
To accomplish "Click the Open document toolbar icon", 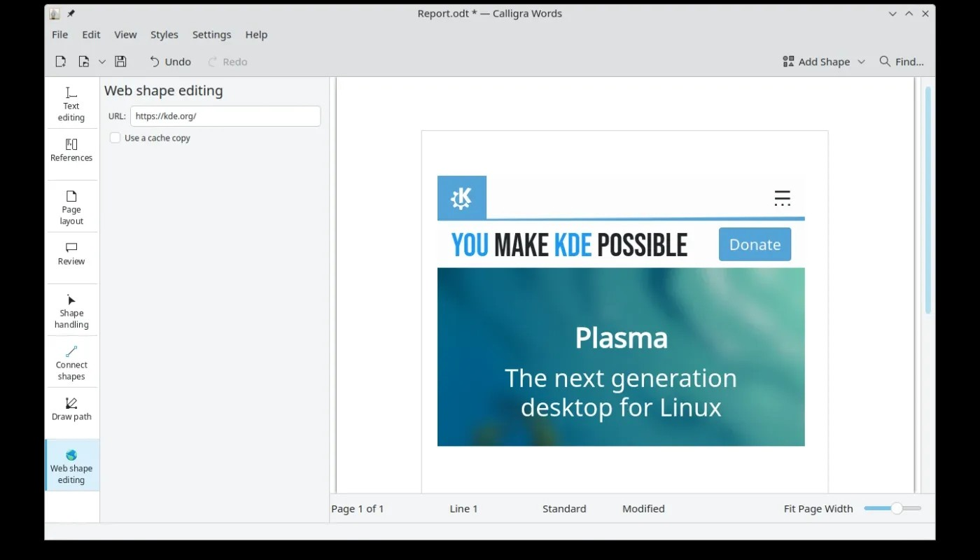I will pos(84,62).
